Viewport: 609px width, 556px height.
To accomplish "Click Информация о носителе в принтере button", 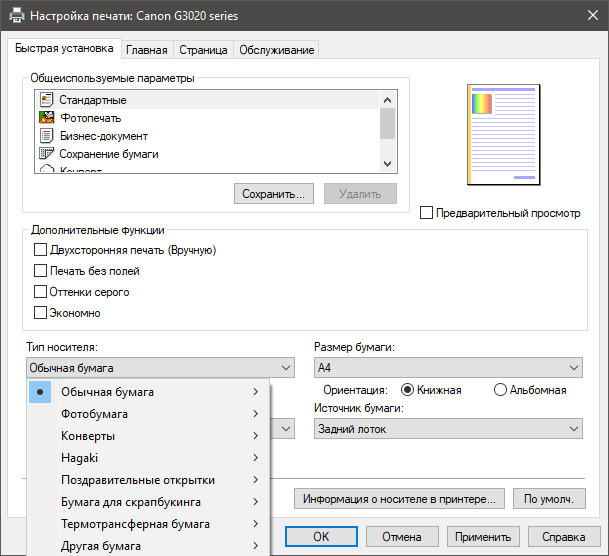I will (x=399, y=499).
